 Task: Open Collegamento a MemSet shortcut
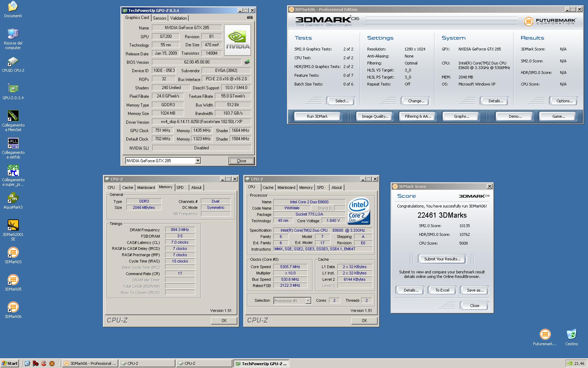click(13, 116)
